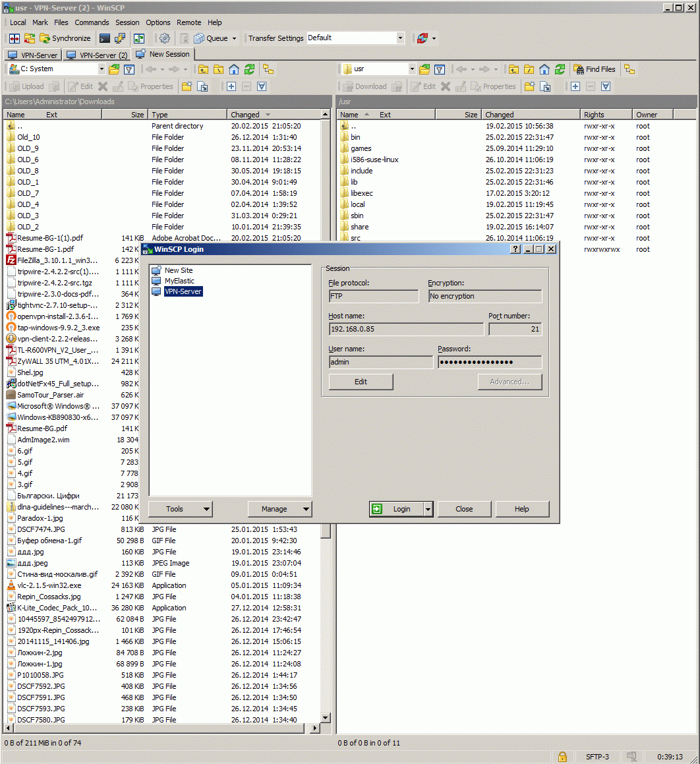The width and height of the screenshot is (700, 764).
Task: Open Preferences gear icon
Action: pyautogui.click(x=165, y=38)
